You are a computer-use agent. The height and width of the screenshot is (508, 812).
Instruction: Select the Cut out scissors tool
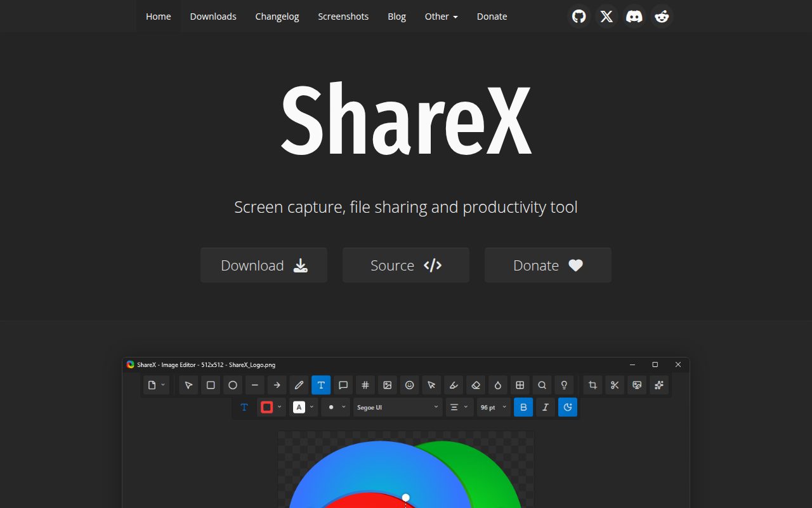tap(615, 385)
